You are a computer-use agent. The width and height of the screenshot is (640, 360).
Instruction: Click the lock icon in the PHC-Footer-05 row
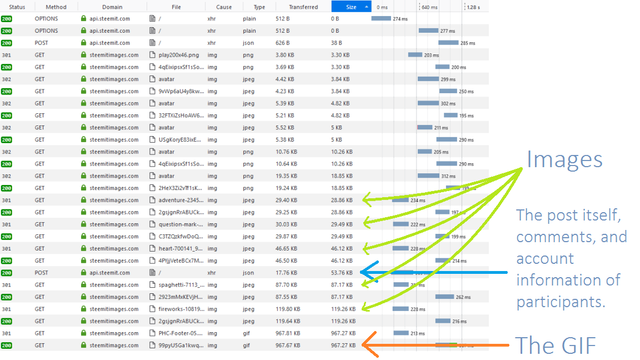tap(84, 333)
